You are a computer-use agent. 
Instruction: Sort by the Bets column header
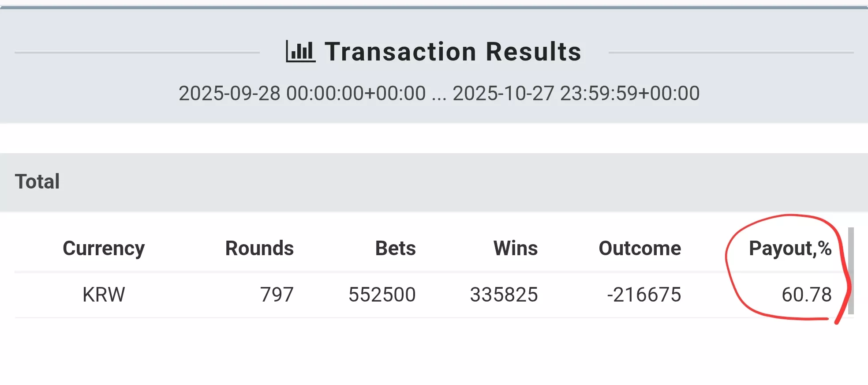coord(396,248)
